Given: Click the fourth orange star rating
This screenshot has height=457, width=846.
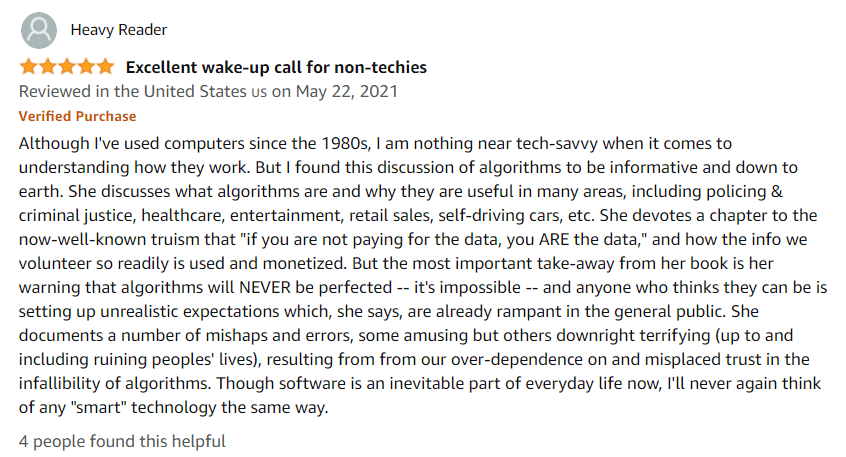Looking at the screenshot, I should coord(86,67).
